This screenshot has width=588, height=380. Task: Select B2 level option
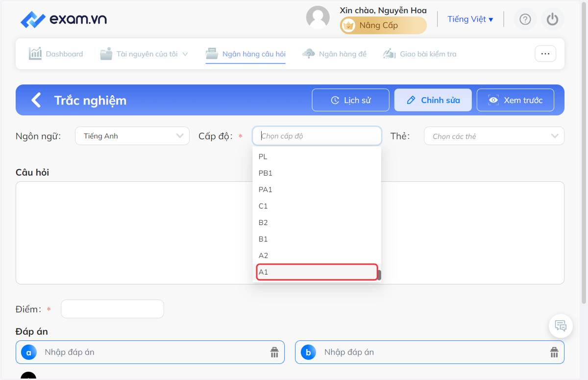[317, 223]
